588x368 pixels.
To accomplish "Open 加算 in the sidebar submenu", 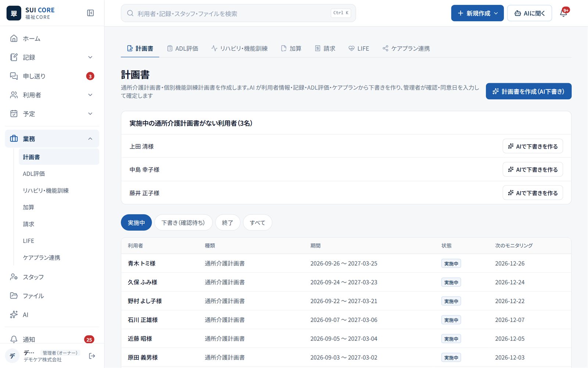I will [59, 207].
